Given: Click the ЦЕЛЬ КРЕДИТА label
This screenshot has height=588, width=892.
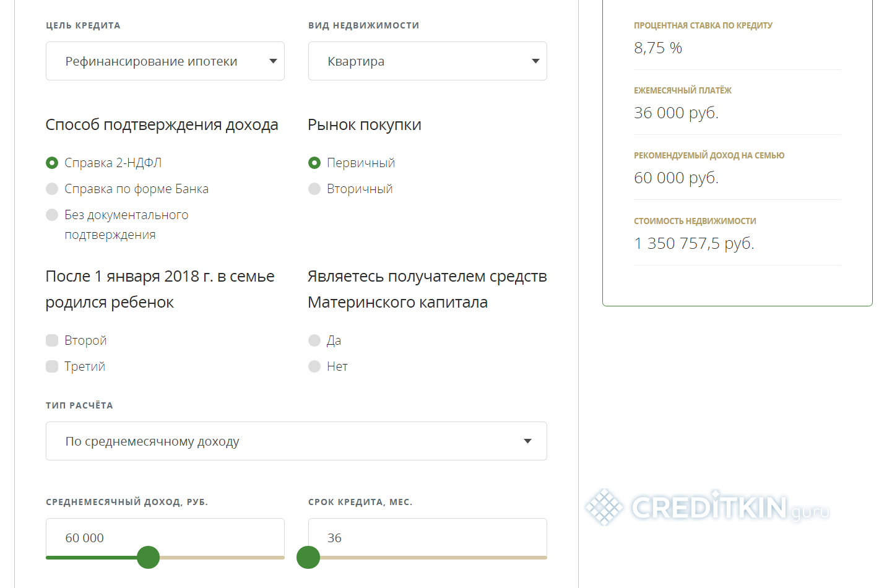Looking at the screenshot, I should point(83,25).
